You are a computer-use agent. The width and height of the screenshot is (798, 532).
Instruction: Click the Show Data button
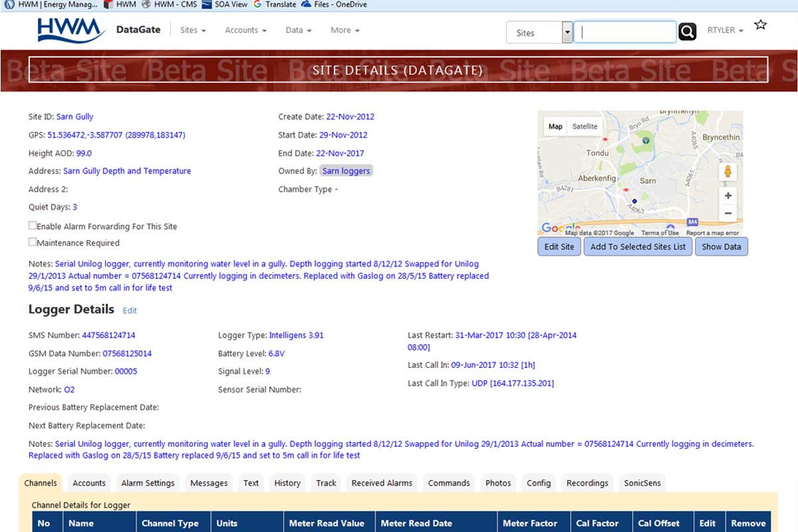(x=721, y=247)
